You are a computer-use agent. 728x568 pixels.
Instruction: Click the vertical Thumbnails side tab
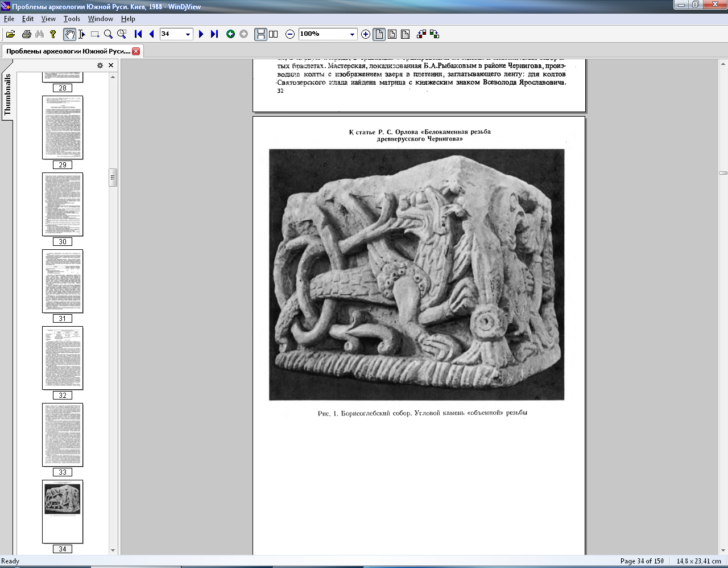tap(7, 94)
